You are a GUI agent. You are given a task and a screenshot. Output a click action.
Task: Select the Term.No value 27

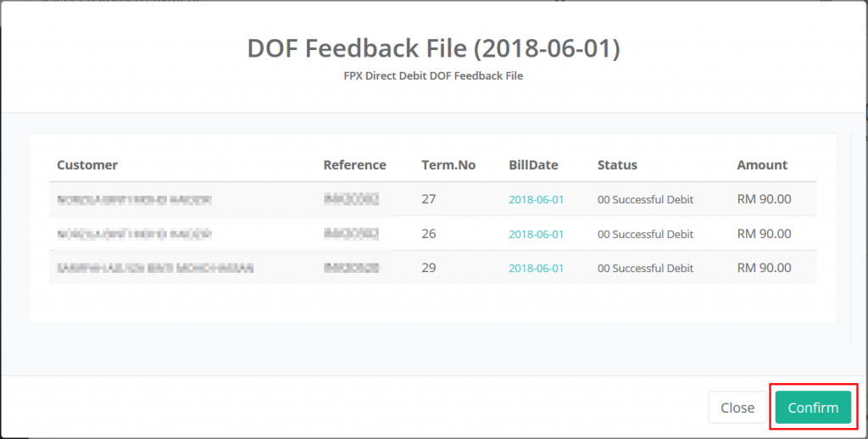coord(430,199)
